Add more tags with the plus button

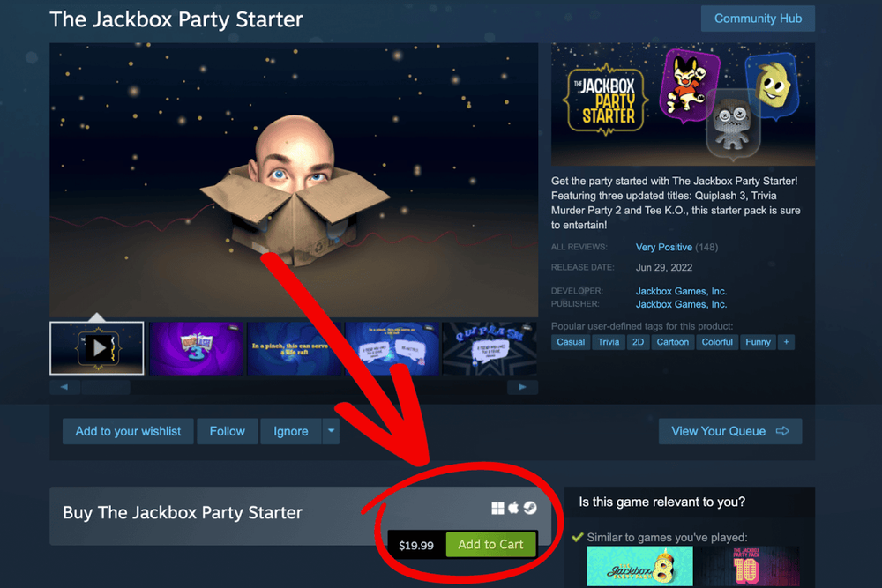tap(787, 342)
